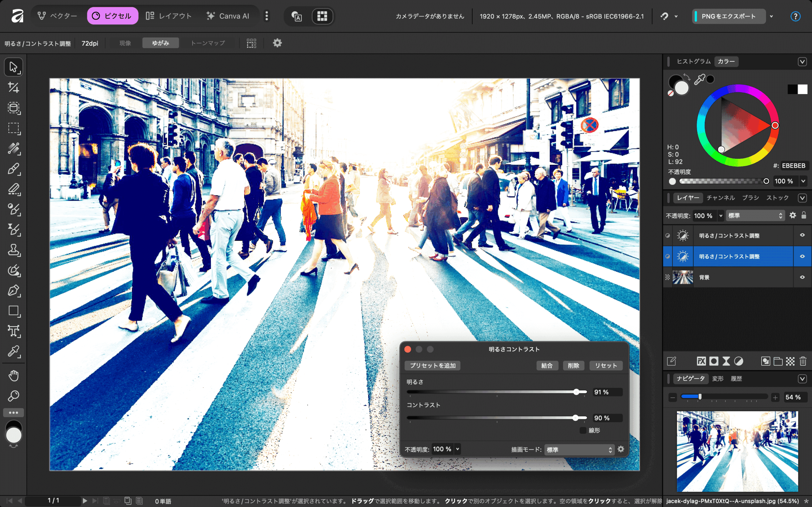
Task: Open the 描画モード dropdown in dialog
Action: tap(579, 450)
